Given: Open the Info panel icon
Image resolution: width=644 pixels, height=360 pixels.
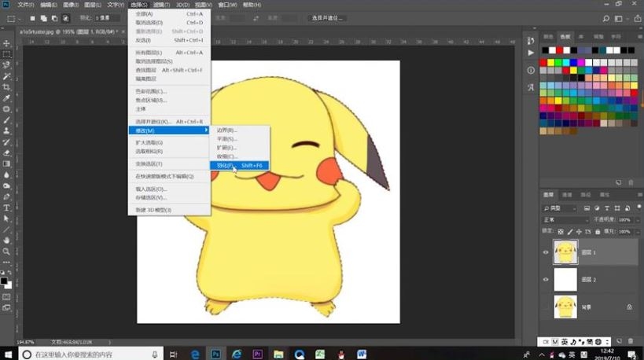Looking at the screenshot, I should [531, 70].
